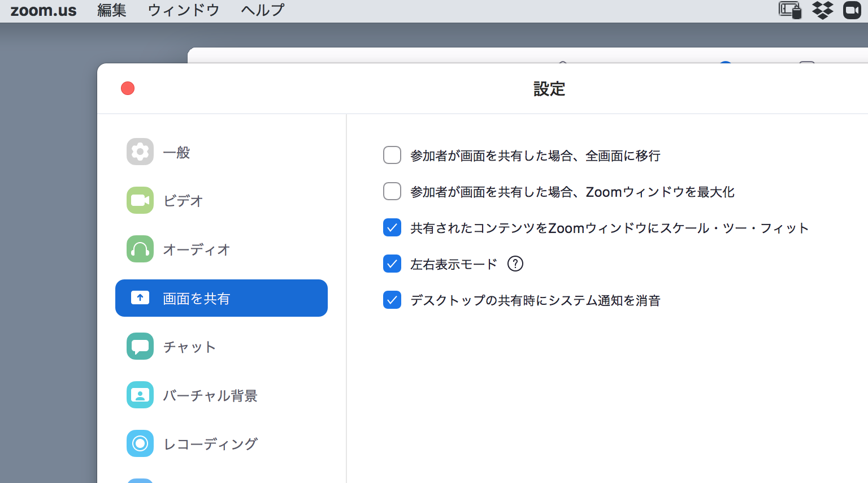Screen dimensions: 868x483
Task: Click the Audio (オーディオ) headphones icon
Action: pyautogui.click(x=140, y=249)
